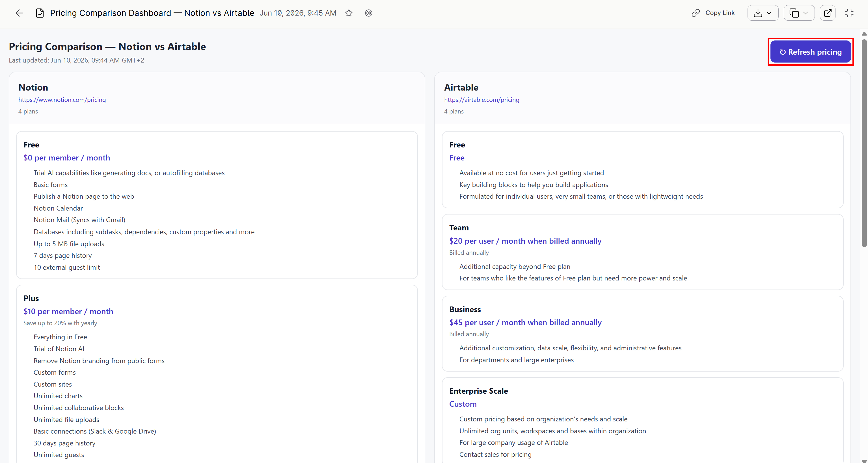Image resolution: width=868 pixels, height=463 pixels.
Task: Exit fullscreen collapse icon
Action: (x=849, y=13)
